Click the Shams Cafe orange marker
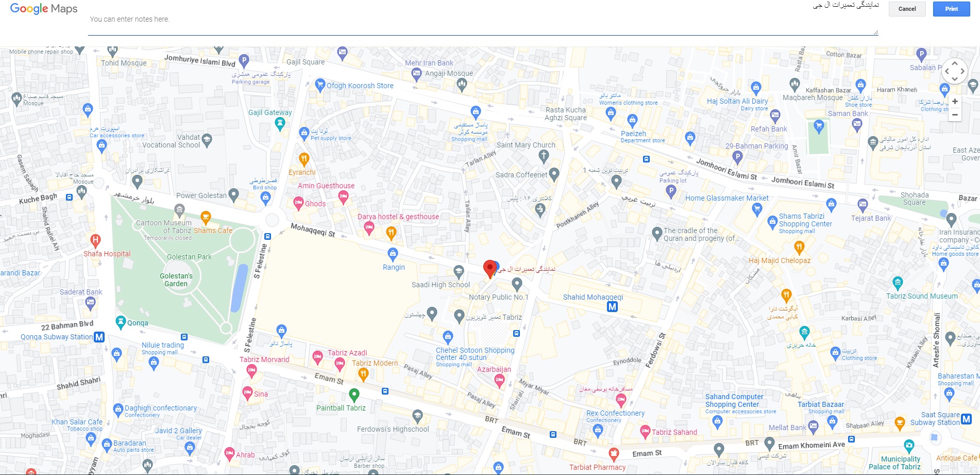 pos(206,217)
